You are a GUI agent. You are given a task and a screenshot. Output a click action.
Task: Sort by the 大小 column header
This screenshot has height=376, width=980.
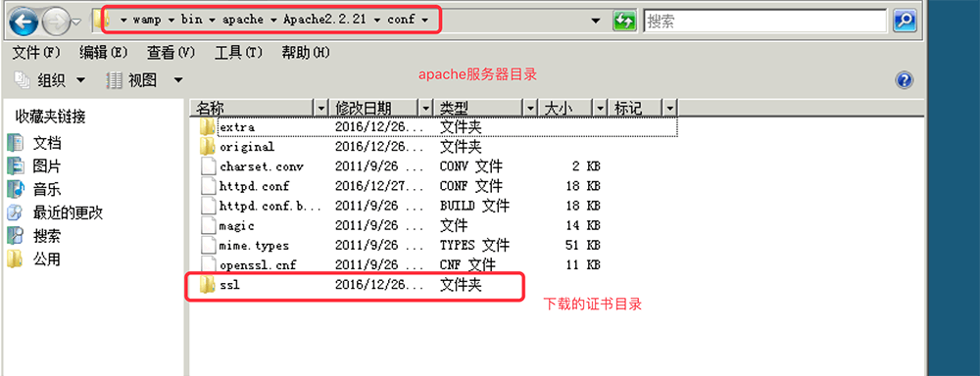point(566,108)
